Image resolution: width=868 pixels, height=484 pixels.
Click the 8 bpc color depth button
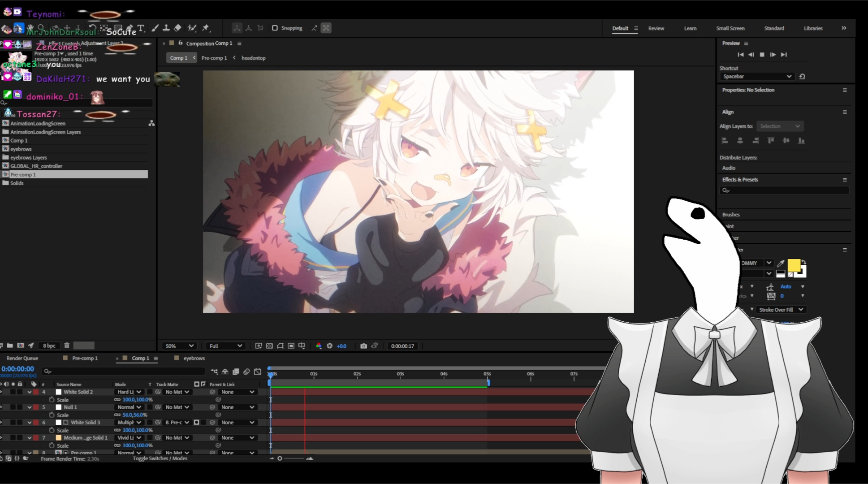49,346
